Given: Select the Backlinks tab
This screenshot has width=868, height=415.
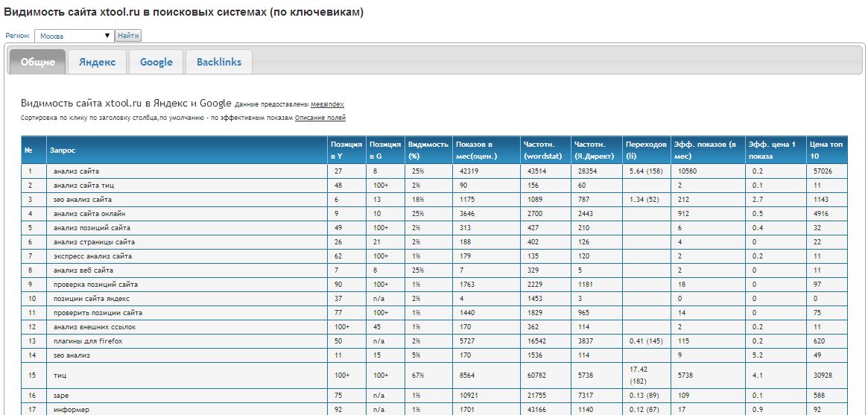Looking at the screenshot, I should [219, 63].
